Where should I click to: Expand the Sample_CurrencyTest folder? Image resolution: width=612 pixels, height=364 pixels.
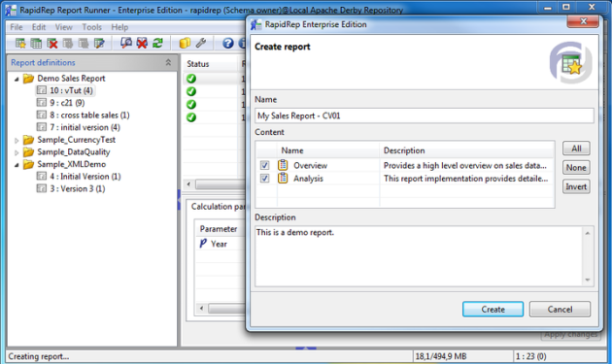[x=17, y=140]
